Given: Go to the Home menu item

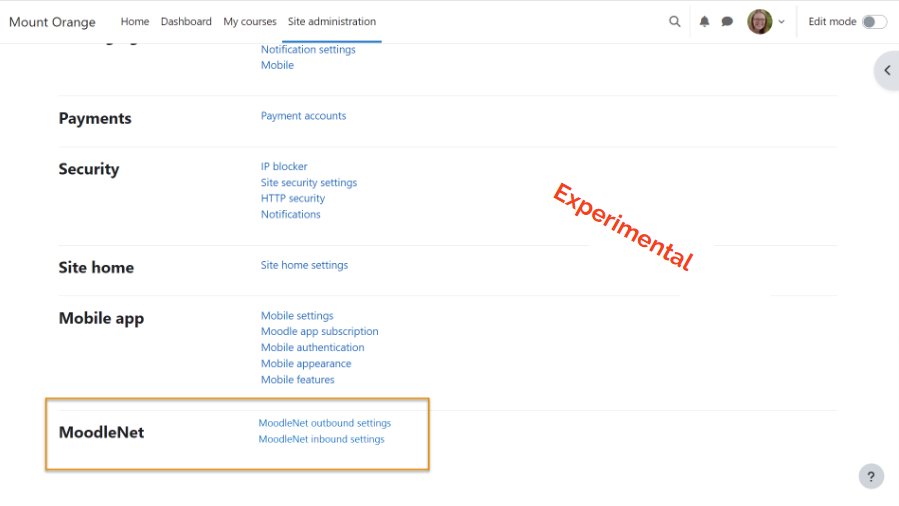Looking at the screenshot, I should point(135,22).
